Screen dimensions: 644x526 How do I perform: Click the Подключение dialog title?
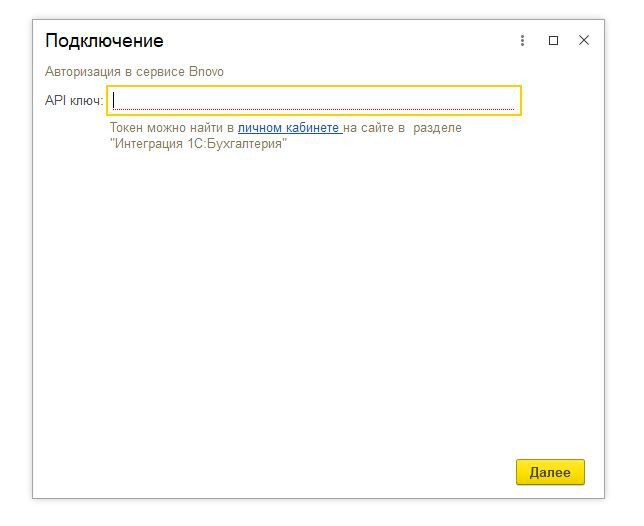click(104, 41)
